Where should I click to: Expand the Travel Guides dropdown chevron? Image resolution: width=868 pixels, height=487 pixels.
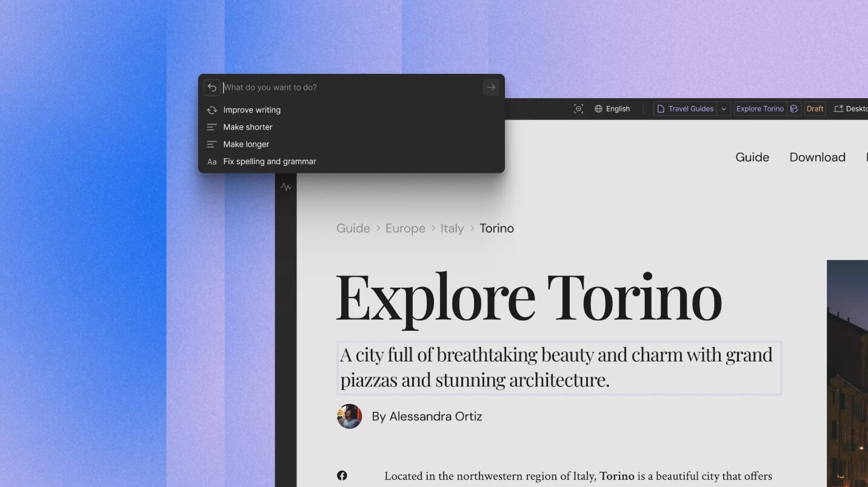724,109
